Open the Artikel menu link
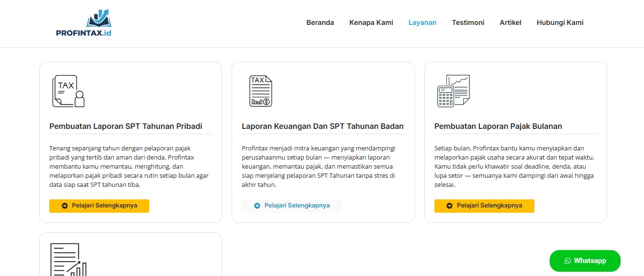 pyautogui.click(x=511, y=23)
